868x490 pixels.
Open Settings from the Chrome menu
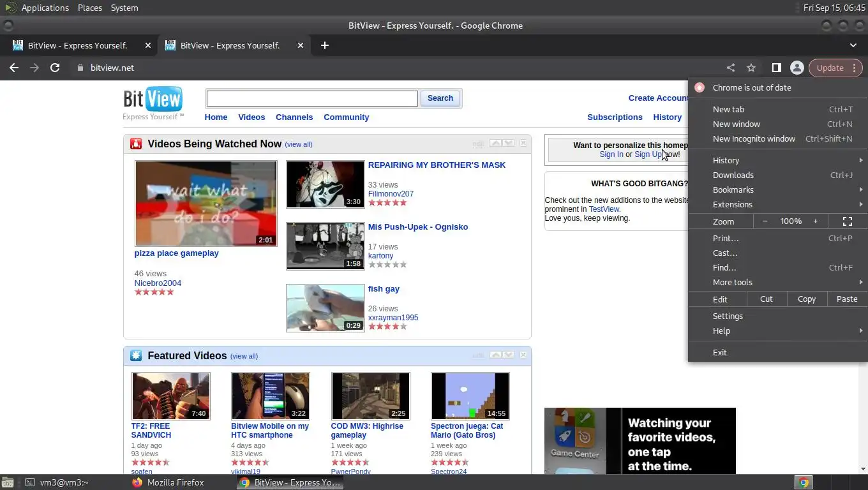tap(778, 316)
